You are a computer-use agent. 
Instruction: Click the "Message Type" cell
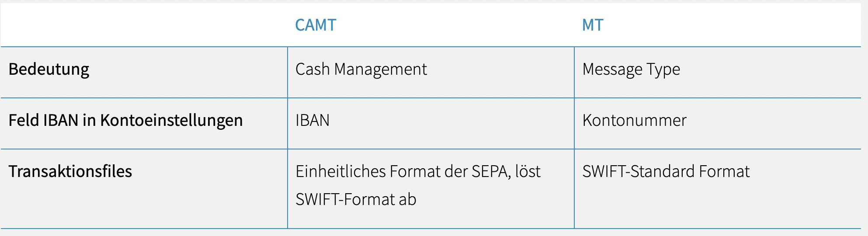[631, 69]
